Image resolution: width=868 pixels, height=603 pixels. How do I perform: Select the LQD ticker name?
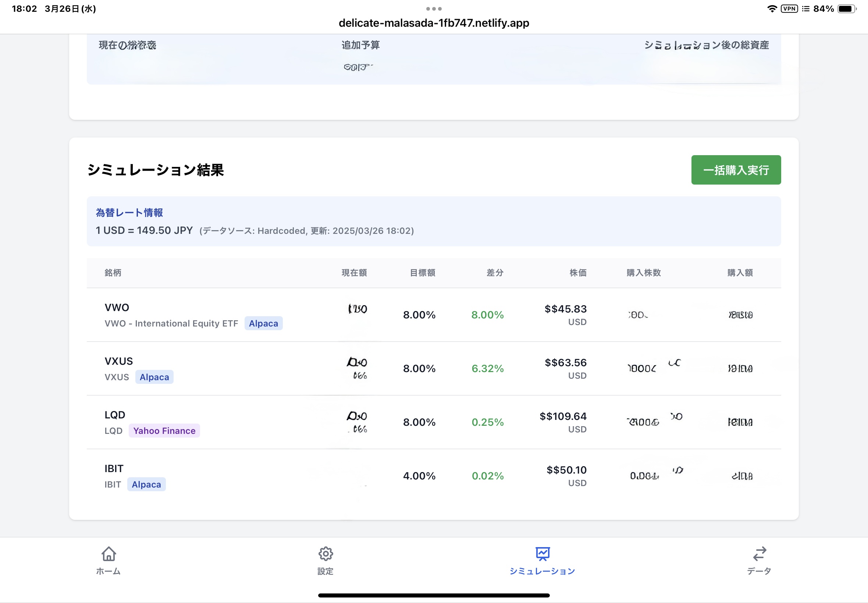[115, 415]
